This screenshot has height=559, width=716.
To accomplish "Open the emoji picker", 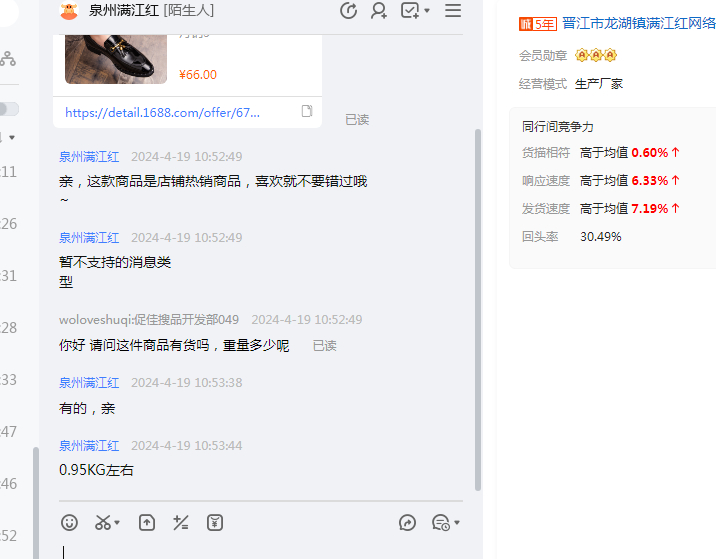I will pos(69,522).
